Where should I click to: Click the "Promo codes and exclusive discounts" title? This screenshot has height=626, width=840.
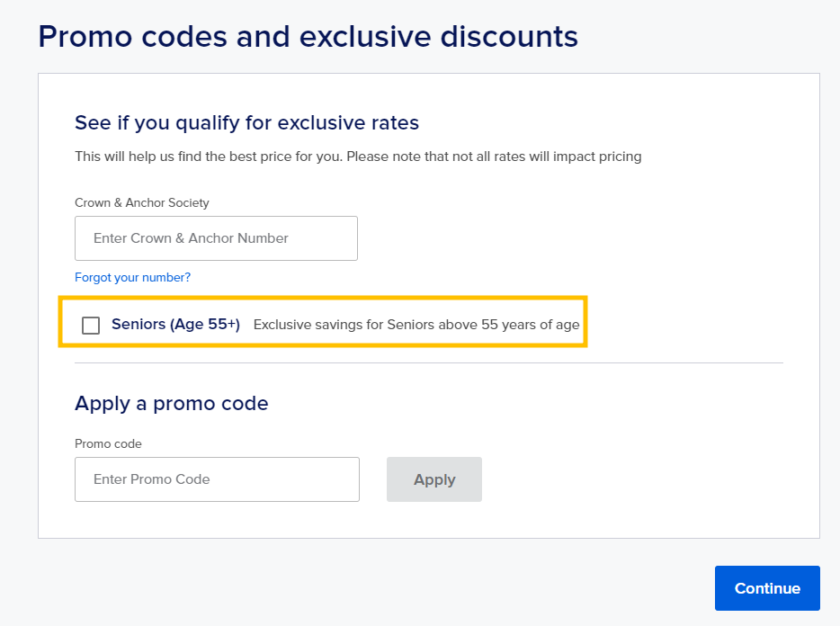coord(308,37)
